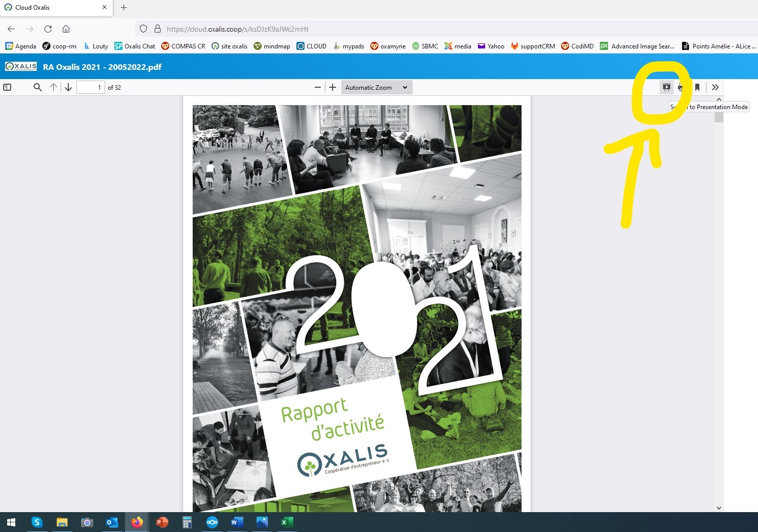Open the Automatic Zoom dropdown
The width and height of the screenshot is (758, 532).
(x=376, y=87)
